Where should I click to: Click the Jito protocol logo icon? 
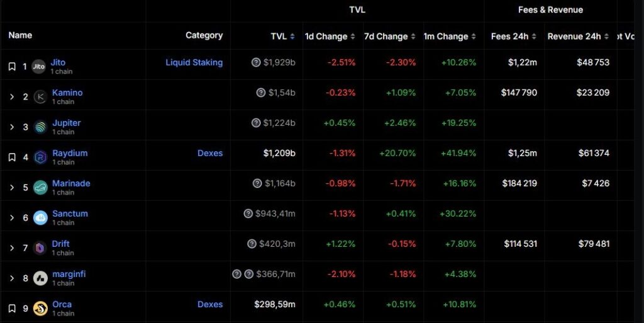(38, 66)
